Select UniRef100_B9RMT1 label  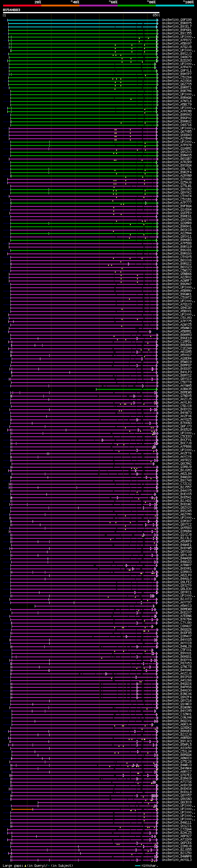click(x=177, y=88)
